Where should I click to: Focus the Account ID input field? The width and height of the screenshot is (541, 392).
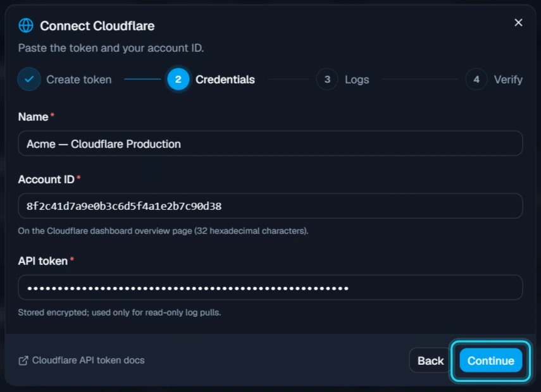coord(270,206)
